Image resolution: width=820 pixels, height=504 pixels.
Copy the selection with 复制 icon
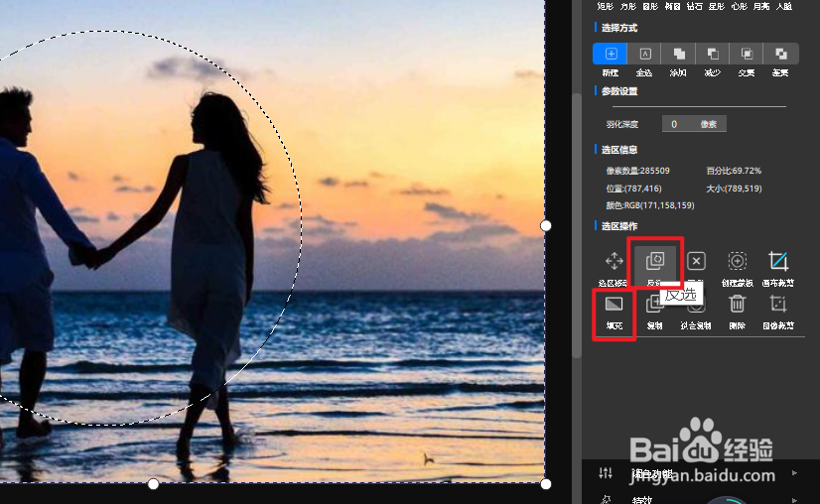[x=653, y=304]
